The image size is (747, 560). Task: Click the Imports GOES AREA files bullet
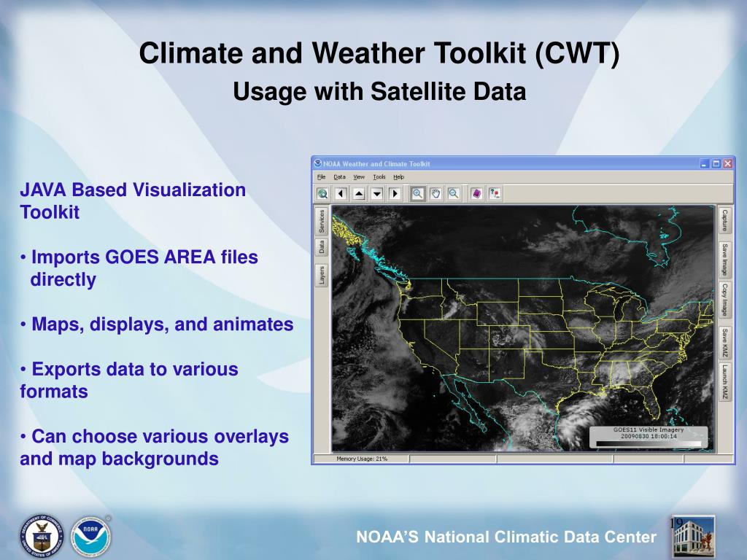click(139, 268)
